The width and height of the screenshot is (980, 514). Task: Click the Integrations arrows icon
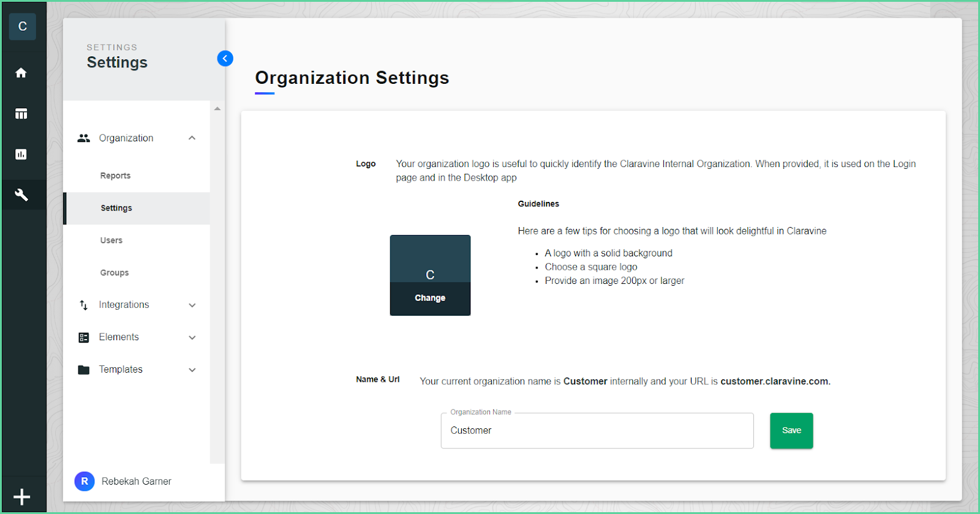[x=84, y=305]
